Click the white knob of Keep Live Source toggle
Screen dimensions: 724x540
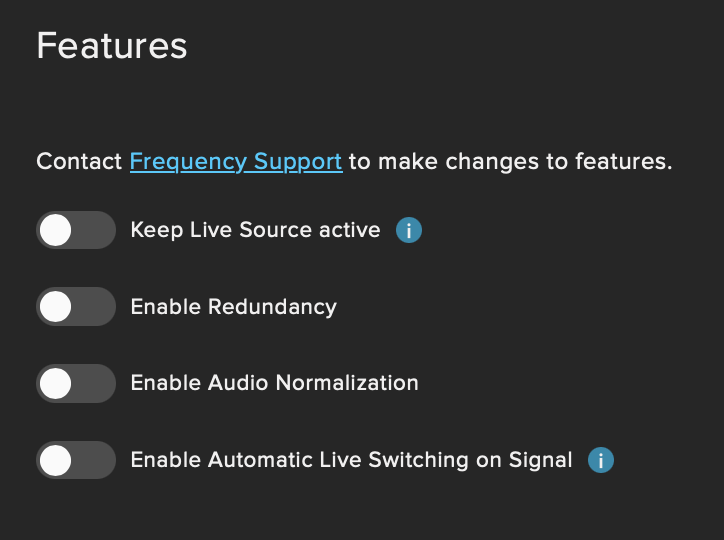[56, 230]
